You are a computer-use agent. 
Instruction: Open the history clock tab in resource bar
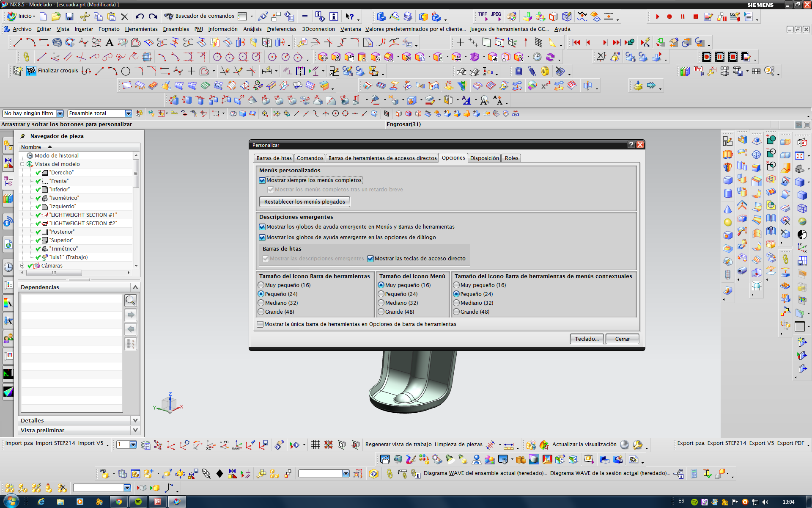[8, 267]
